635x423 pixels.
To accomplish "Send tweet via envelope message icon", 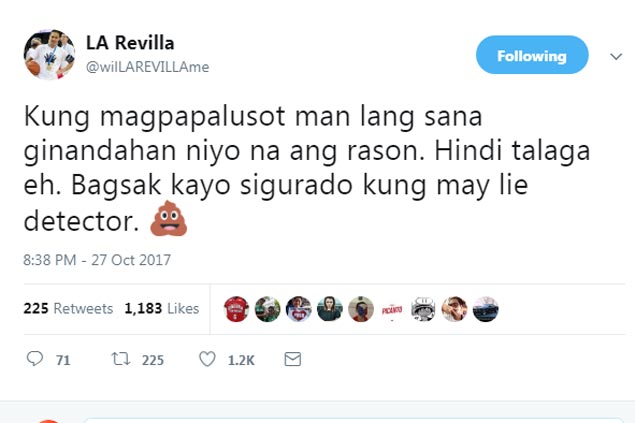I will click(292, 359).
